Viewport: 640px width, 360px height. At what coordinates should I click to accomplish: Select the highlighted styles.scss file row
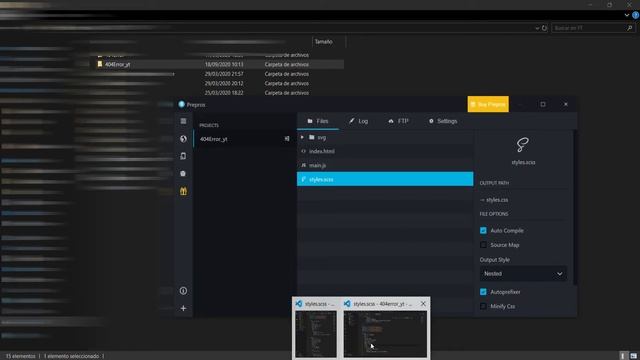click(385, 179)
